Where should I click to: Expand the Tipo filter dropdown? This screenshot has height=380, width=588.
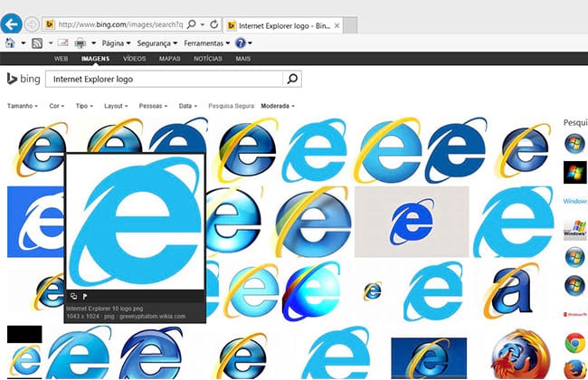(84, 106)
